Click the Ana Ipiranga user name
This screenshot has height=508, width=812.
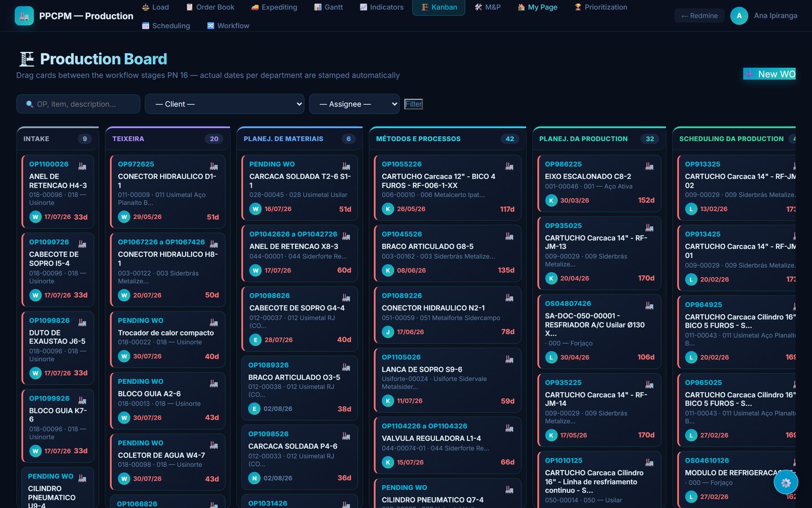776,16
